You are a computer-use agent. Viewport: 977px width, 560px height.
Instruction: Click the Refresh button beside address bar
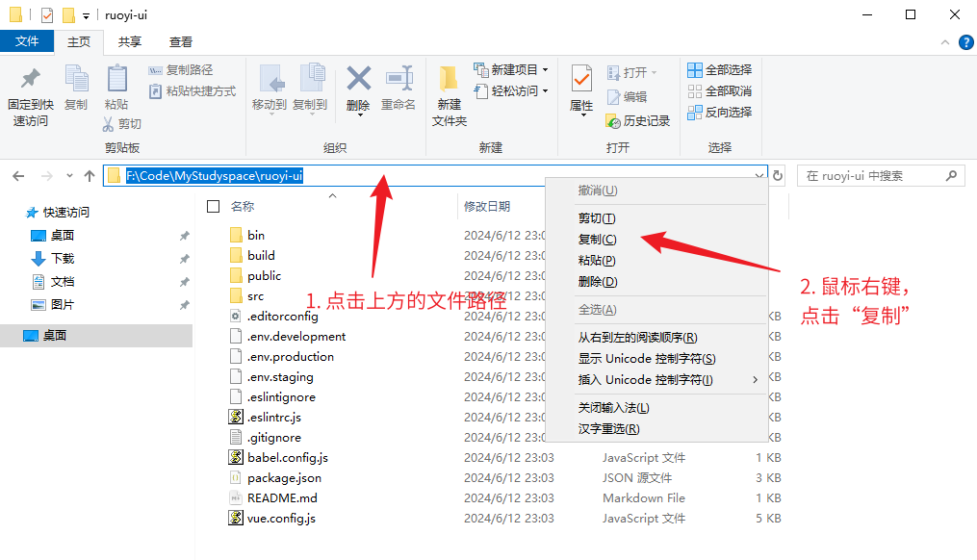778,176
